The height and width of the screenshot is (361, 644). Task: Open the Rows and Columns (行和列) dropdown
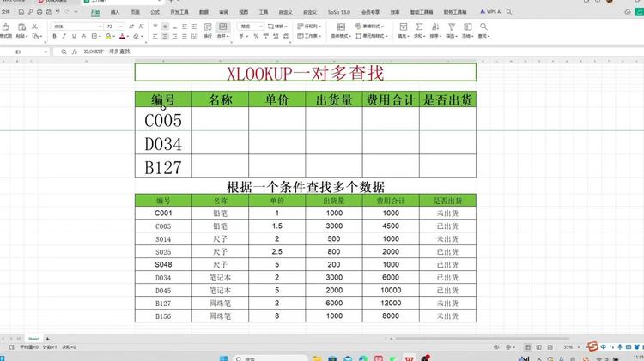309,27
